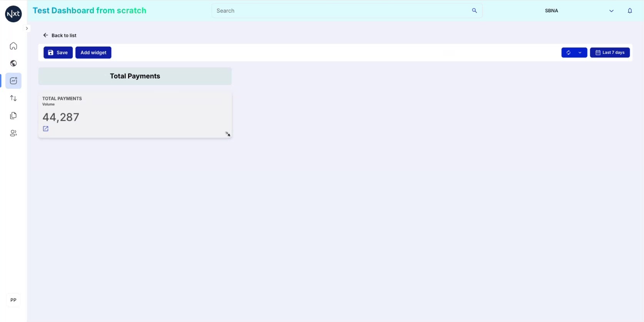Click the Back to list arrow icon

(x=45, y=35)
